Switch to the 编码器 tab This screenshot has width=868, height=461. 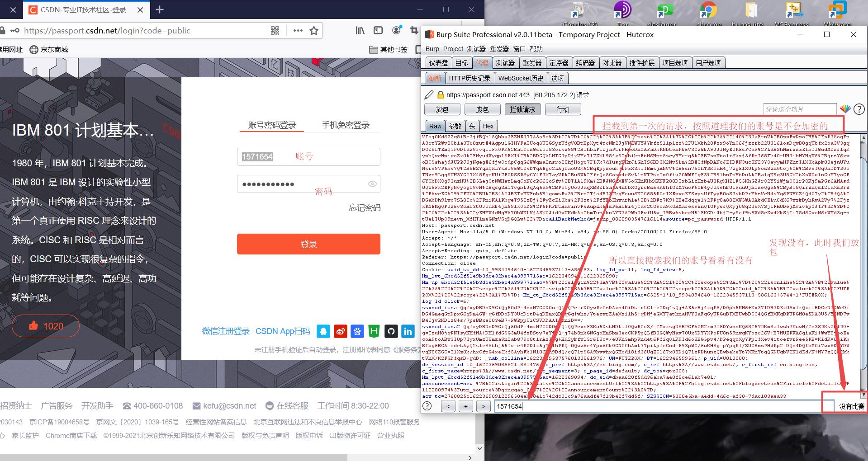point(585,63)
